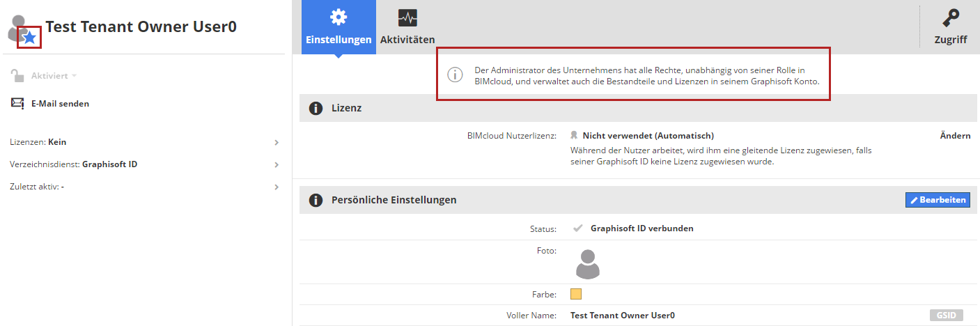This screenshot has width=980, height=326.
Task: Click the GSID badge next to Voller Name
Action: tap(946, 316)
